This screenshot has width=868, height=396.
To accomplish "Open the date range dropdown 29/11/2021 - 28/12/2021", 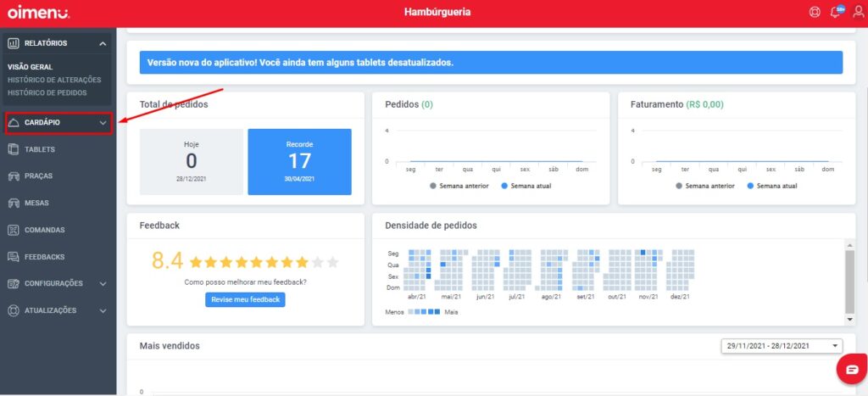I will [x=782, y=346].
